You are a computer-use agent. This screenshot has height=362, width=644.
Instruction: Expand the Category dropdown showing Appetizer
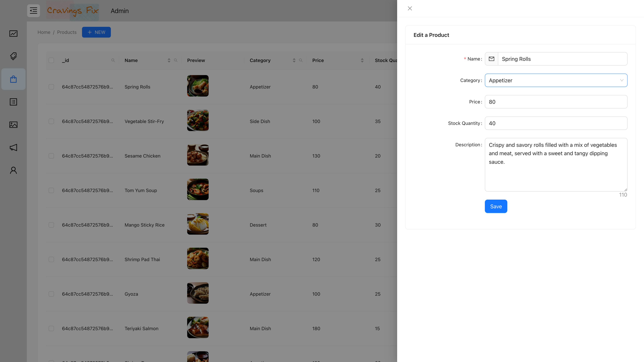[556, 80]
